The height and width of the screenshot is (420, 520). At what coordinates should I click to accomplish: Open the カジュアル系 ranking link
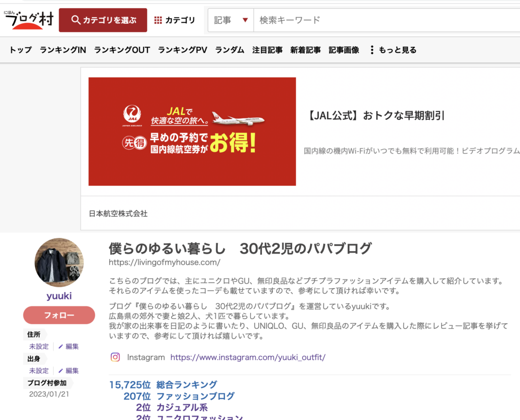(182, 407)
